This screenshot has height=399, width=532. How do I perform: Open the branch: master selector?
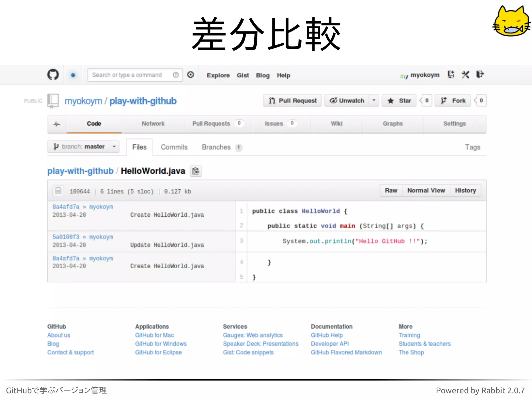[78, 147]
